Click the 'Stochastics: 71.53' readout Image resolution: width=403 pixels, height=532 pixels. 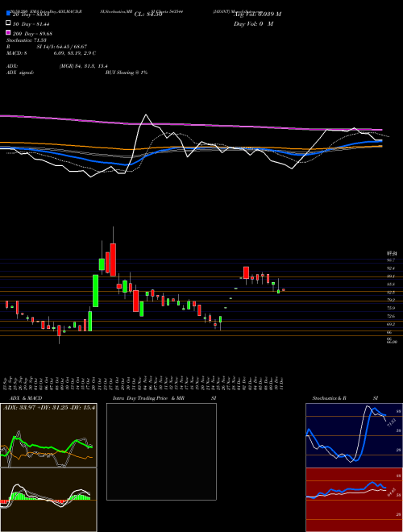point(26,40)
